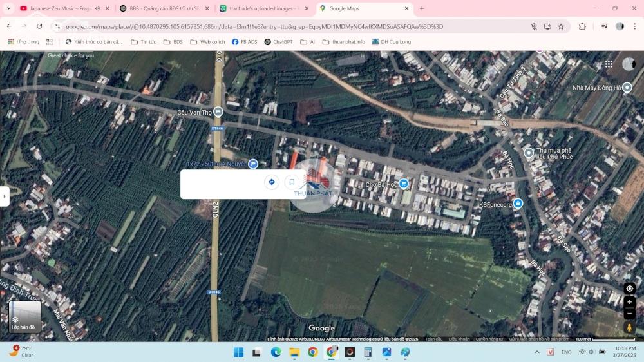Screen dimensions: 644x362
Task: Activate the Street View pegman
Action: tap(629, 327)
